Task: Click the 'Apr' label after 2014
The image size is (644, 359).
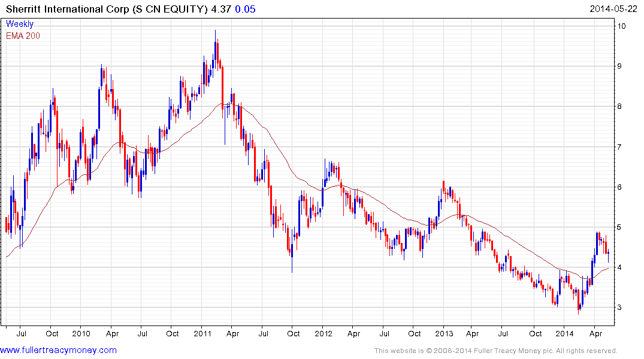Action: point(595,333)
